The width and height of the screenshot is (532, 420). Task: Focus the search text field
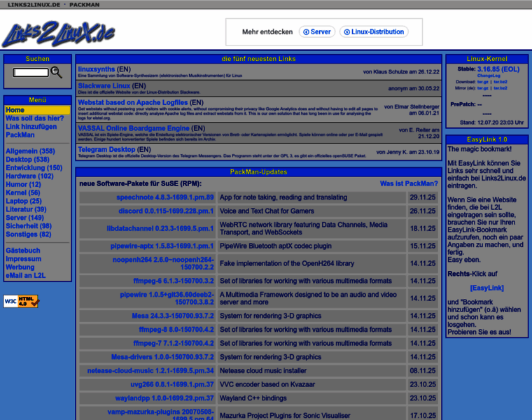tap(31, 72)
